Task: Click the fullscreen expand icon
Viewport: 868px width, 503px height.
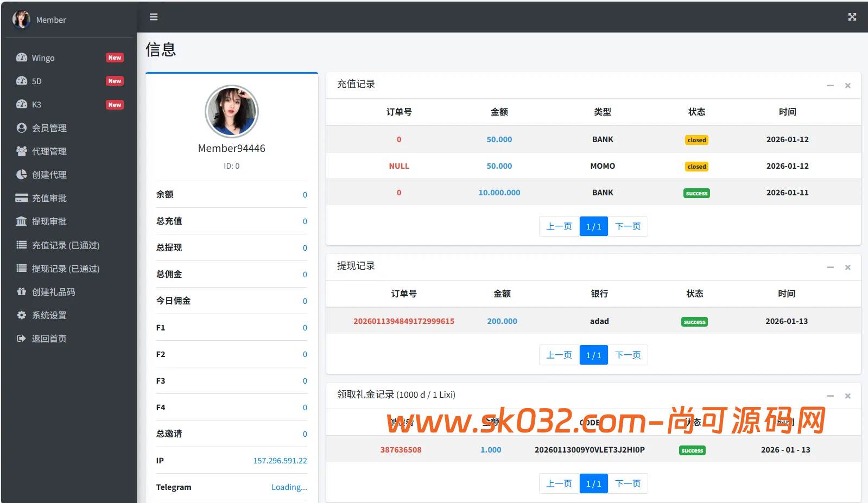Action: 852,17
